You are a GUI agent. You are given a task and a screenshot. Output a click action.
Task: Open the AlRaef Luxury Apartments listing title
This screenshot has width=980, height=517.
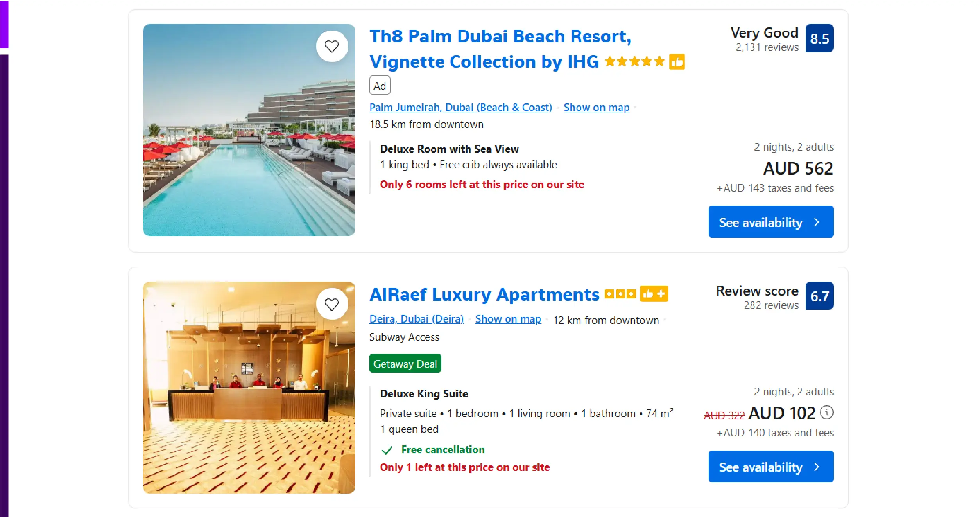point(484,294)
